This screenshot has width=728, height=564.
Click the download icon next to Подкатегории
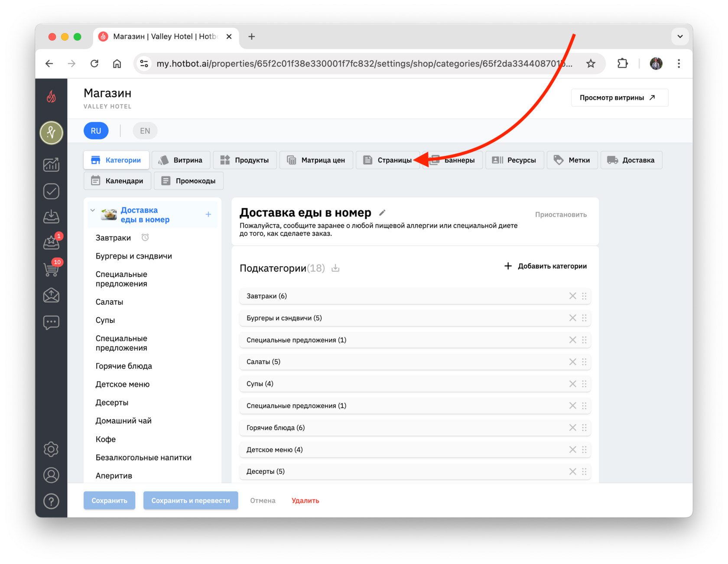tap(335, 268)
